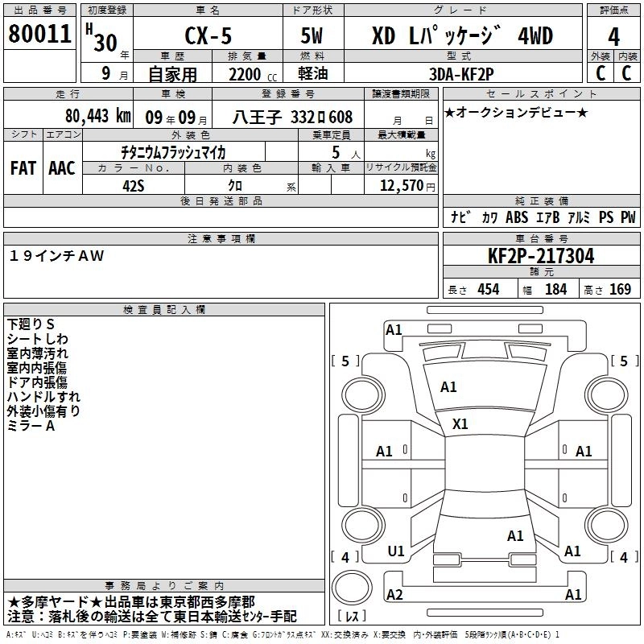
Task: Select registration number 八王子 332ロ608
Action: coord(292,117)
